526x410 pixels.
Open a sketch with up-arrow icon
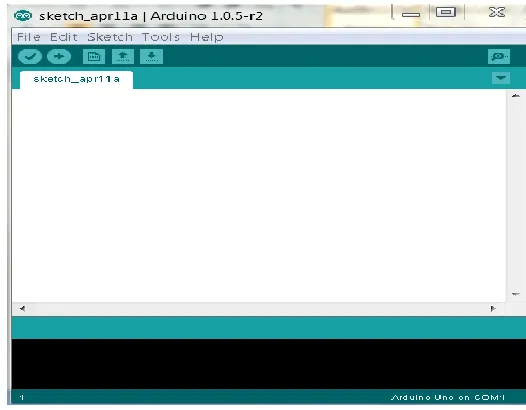[123, 56]
